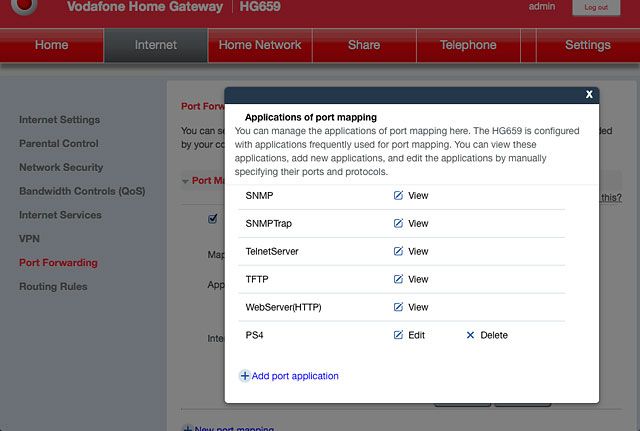640x431 pixels.
Task: Open Routing Rules in sidebar
Action: point(53,287)
